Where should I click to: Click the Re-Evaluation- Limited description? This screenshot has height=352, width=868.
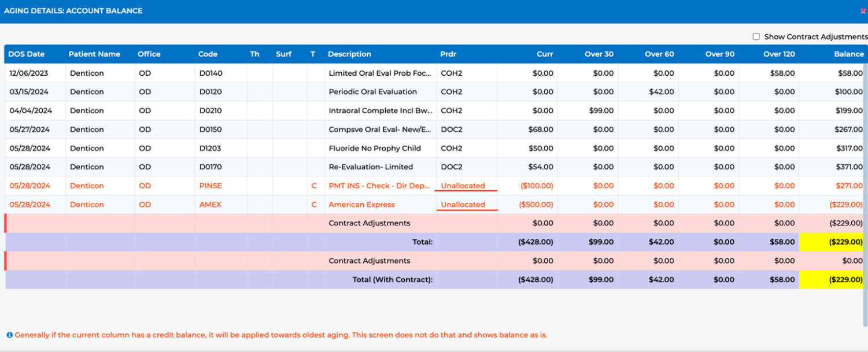click(371, 167)
